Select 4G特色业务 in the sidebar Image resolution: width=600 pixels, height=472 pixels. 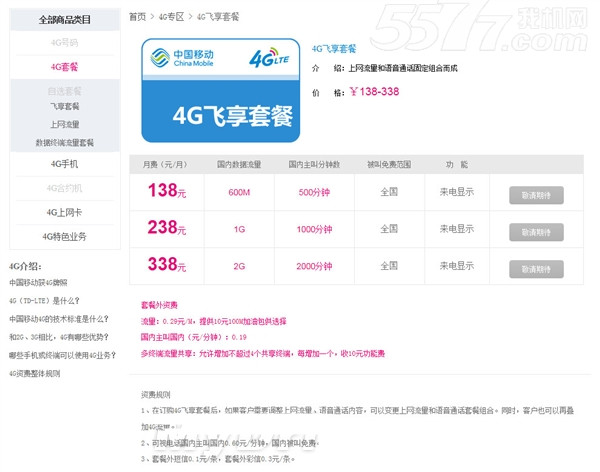click(65, 237)
